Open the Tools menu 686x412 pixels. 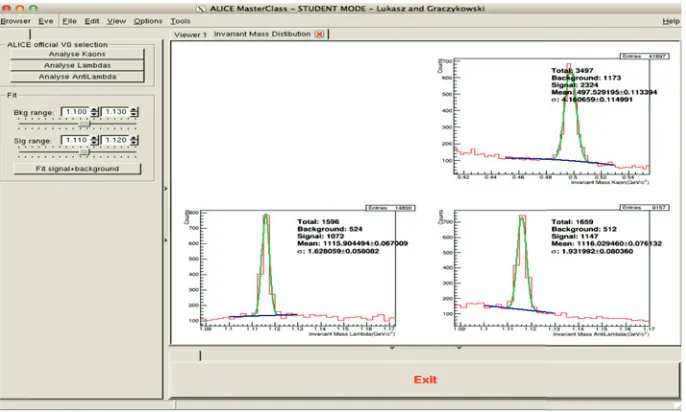180,21
